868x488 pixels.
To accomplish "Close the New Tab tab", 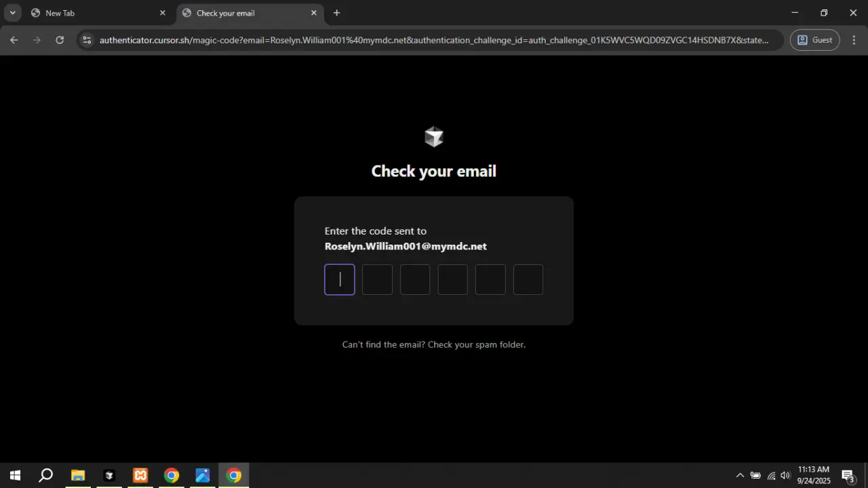I will [162, 13].
